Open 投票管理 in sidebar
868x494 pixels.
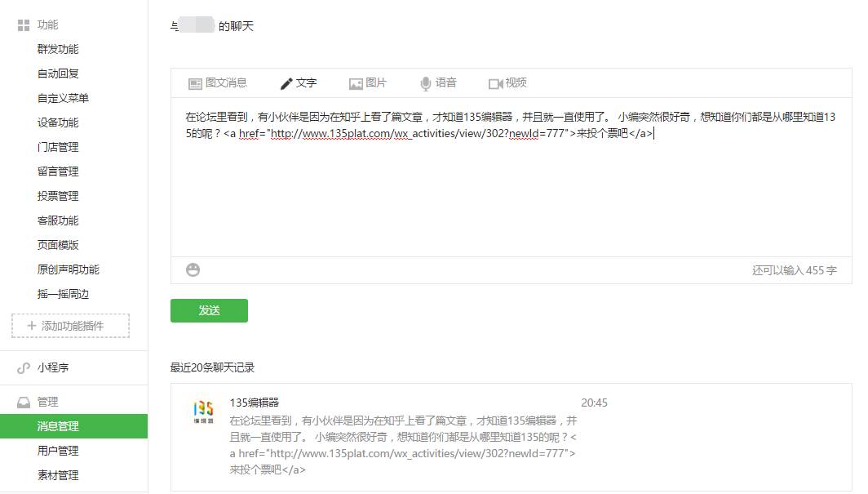pos(58,196)
